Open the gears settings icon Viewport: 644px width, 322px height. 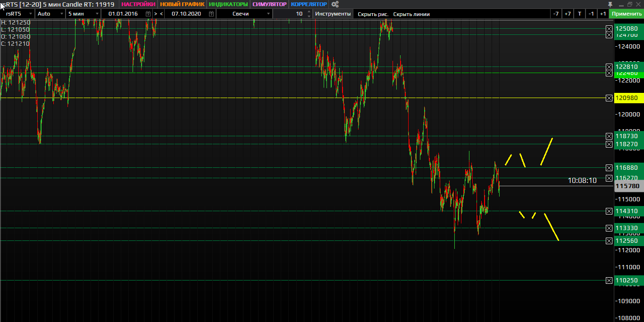[x=335, y=4]
